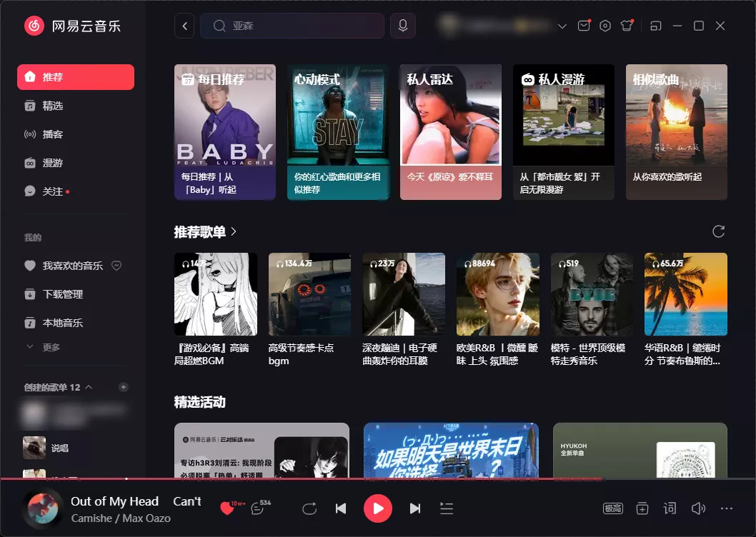Viewport: 756px width, 537px height.
Task: Focus the search box showing 亚森
Action: tap(292, 26)
